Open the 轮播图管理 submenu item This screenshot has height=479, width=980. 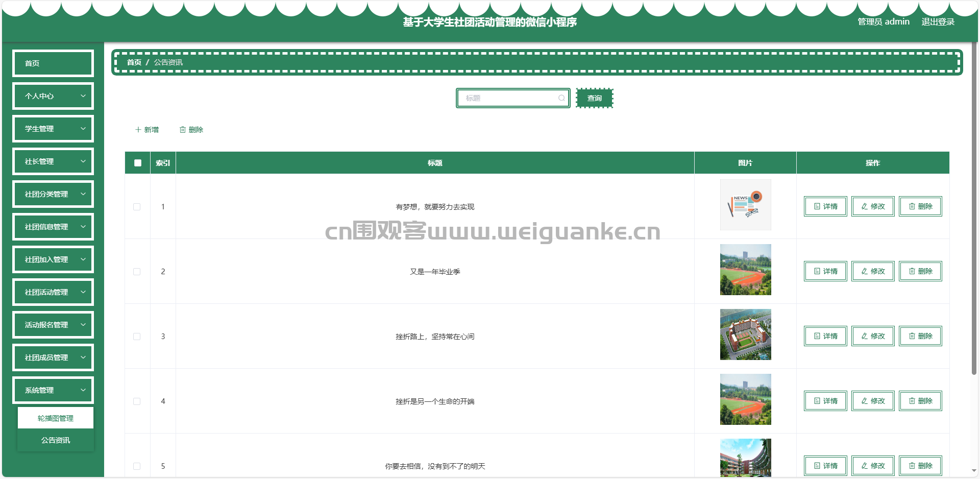point(56,418)
